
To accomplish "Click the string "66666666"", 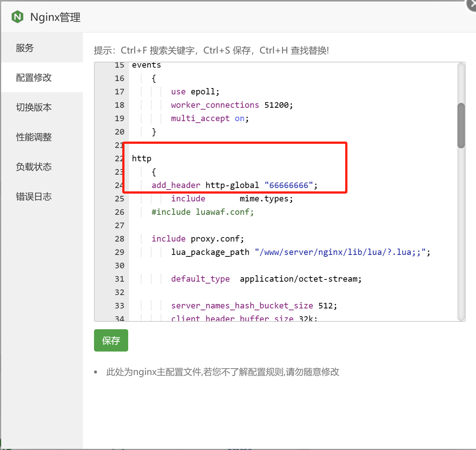I will point(289,185).
